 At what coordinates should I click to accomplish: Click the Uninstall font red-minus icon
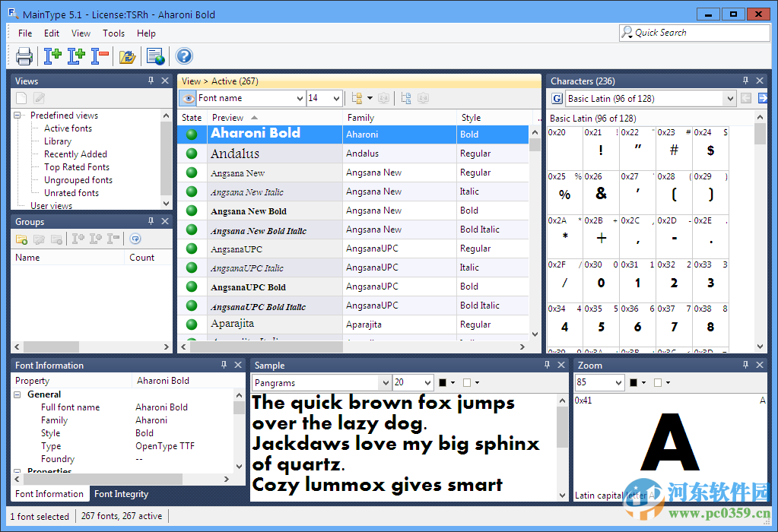(x=100, y=56)
